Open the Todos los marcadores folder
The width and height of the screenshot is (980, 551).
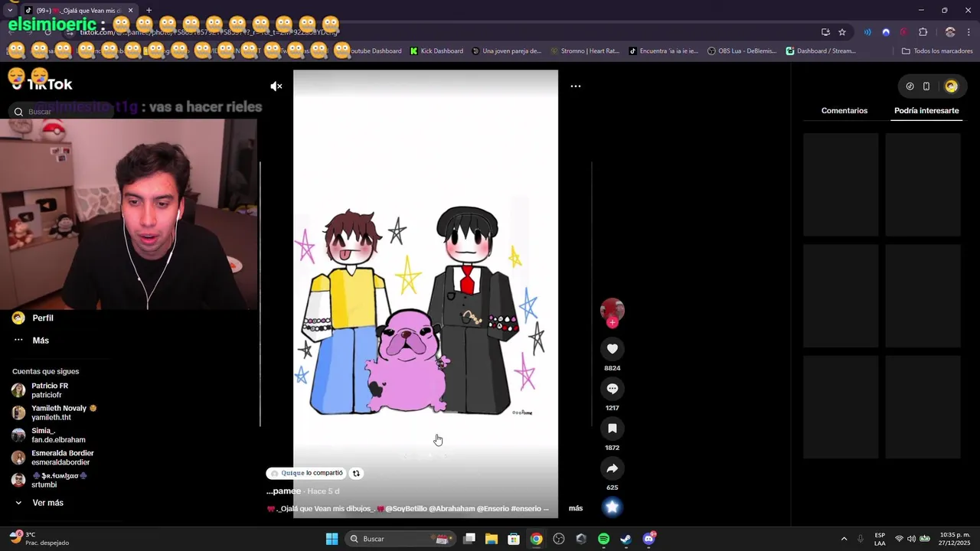(x=937, y=51)
